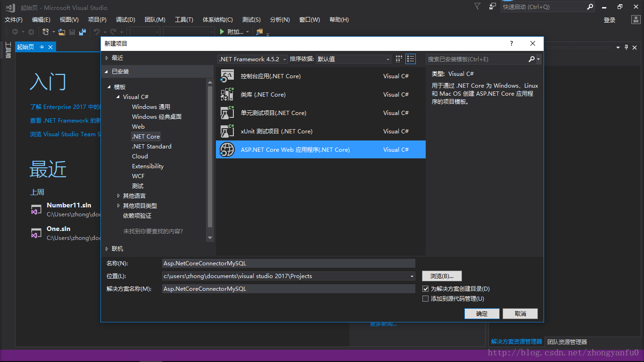
Task: Click the Open File folder toolbar icon
Action: pos(62,32)
